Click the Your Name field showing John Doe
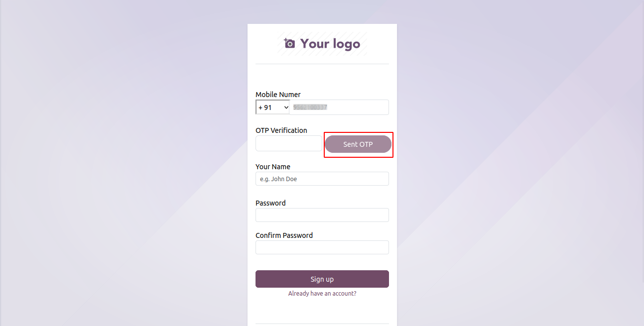The width and height of the screenshot is (644, 326). coord(322,179)
